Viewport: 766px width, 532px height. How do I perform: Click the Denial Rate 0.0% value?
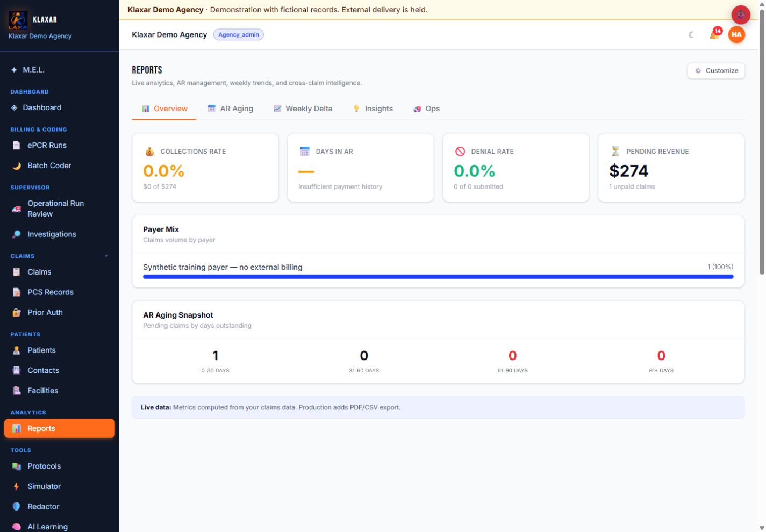[474, 171]
